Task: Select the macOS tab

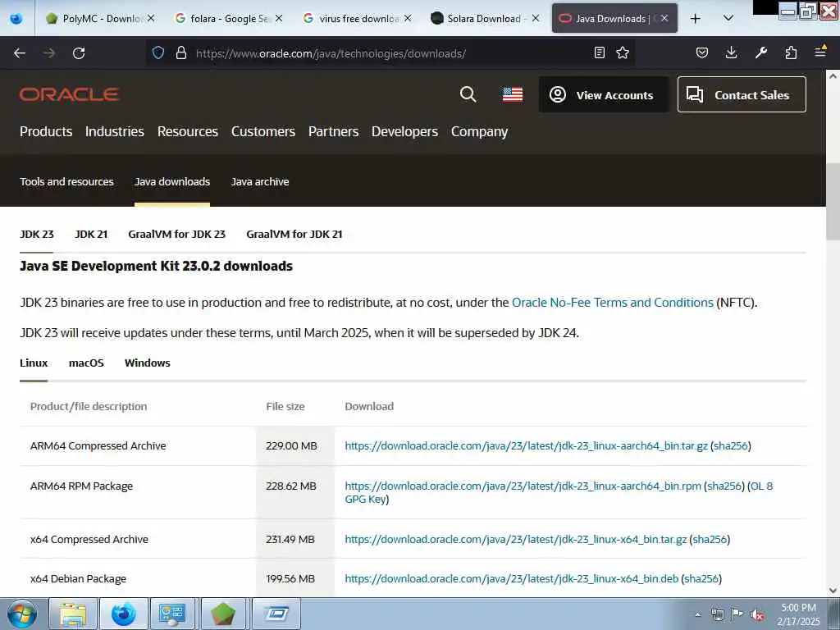Action: pyautogui.click(x=86, y=363)
